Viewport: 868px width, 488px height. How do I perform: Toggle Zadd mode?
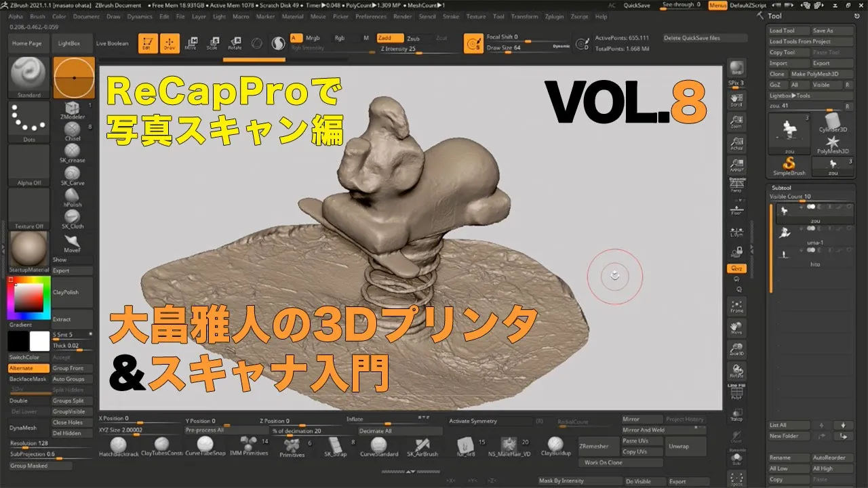point(390,38)
